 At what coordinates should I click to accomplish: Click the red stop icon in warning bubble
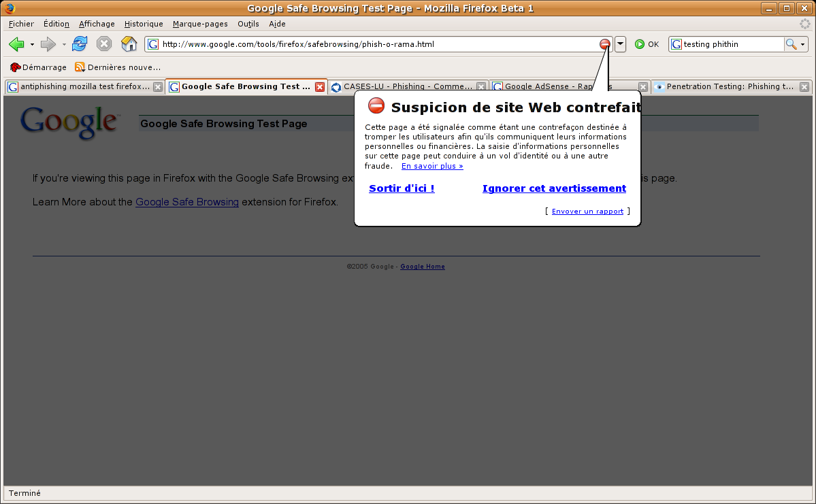pyautogui.click(x=376, y=105)
